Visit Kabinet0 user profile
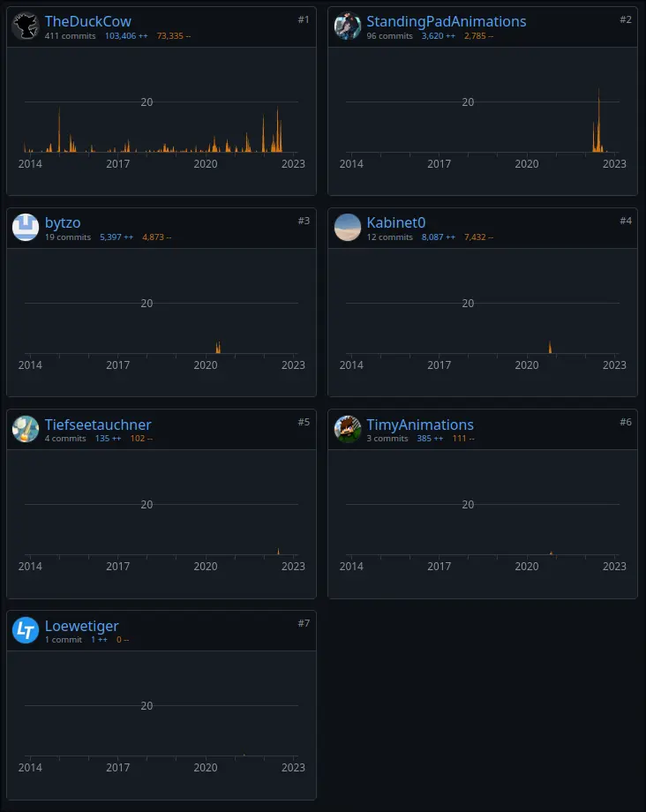 [x=396, y=222]
